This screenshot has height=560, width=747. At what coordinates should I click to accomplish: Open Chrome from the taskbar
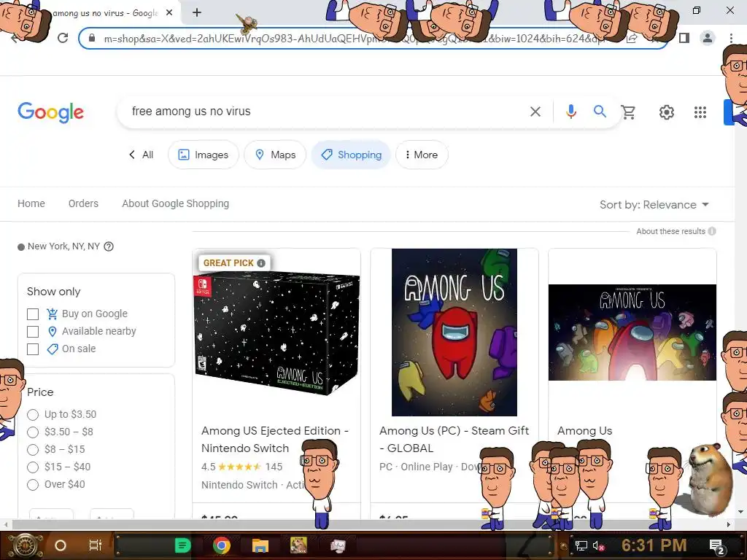pos(222,545)
